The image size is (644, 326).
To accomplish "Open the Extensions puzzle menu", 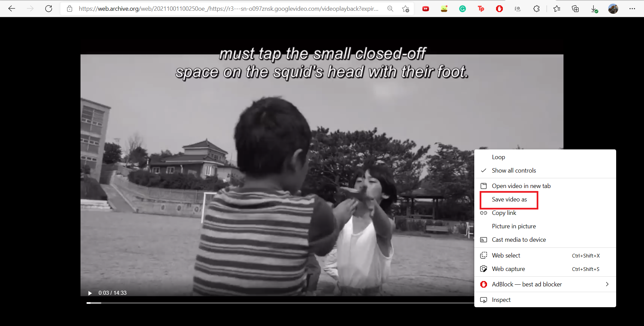I will click(x=536, y=9).
